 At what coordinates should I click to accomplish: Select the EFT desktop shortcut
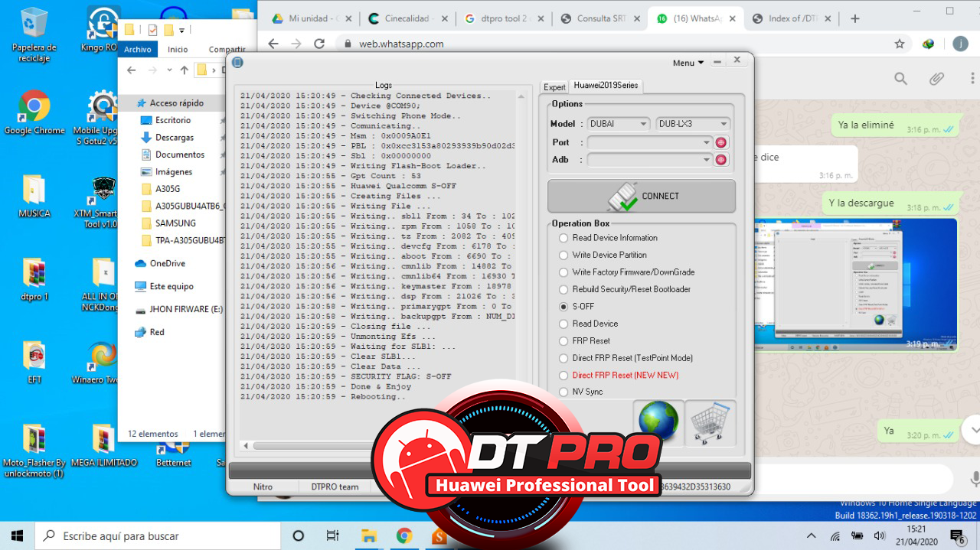point(34,363)
